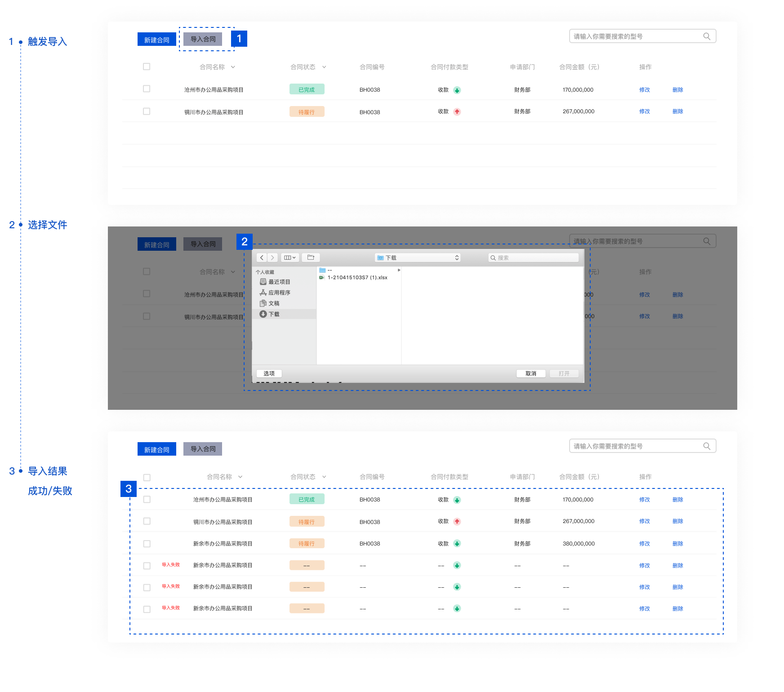Click 修改 in the 380,000,000 row
This screenshot has height=692, width=784.
click(x=645, y=544)
